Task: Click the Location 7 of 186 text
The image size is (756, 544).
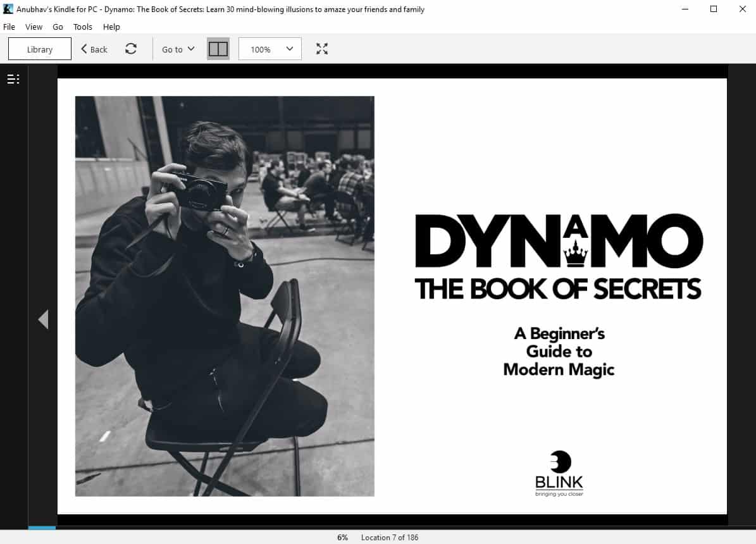Action: [390, 537]
